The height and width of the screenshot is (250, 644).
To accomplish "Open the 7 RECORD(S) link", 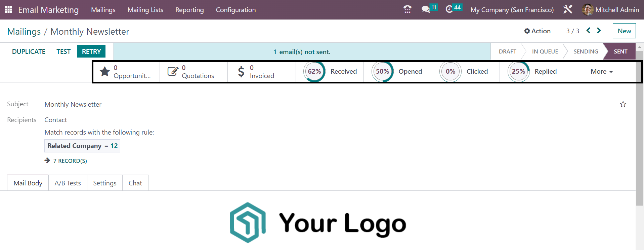I will pyautogui.click(x=70, y=160).
